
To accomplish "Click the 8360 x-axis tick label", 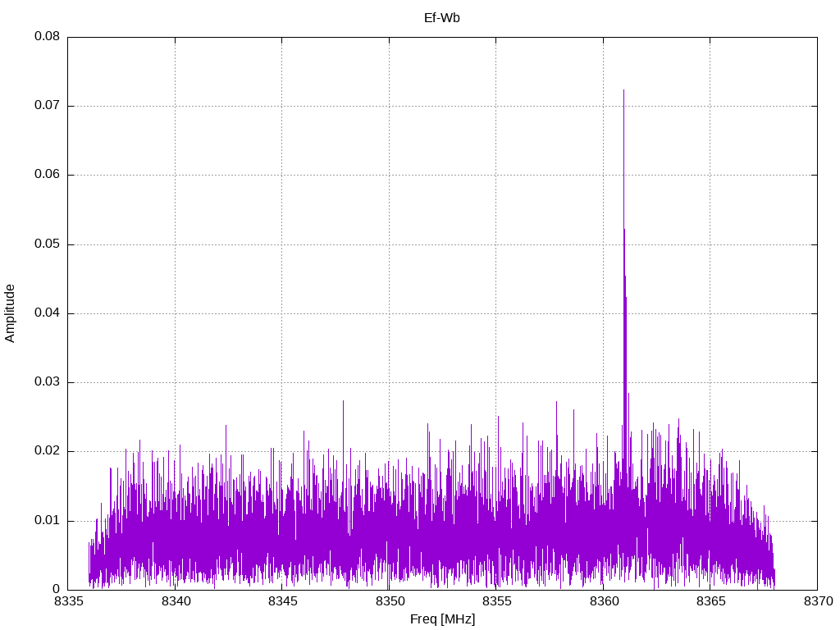I will (x=603, y=602).
